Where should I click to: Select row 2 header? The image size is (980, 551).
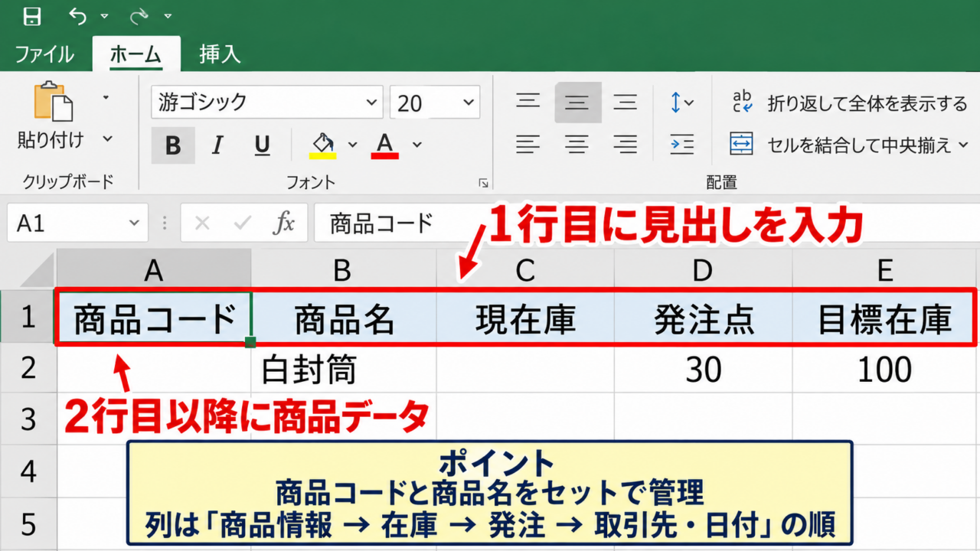28,368
